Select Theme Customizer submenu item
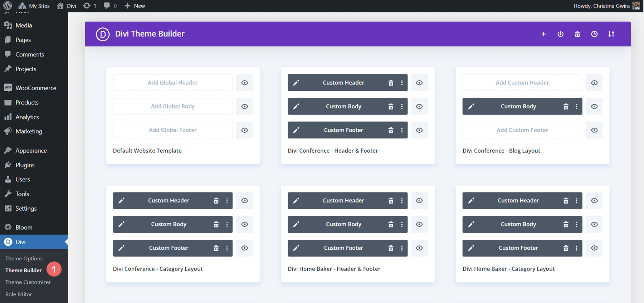 [28, 282]
